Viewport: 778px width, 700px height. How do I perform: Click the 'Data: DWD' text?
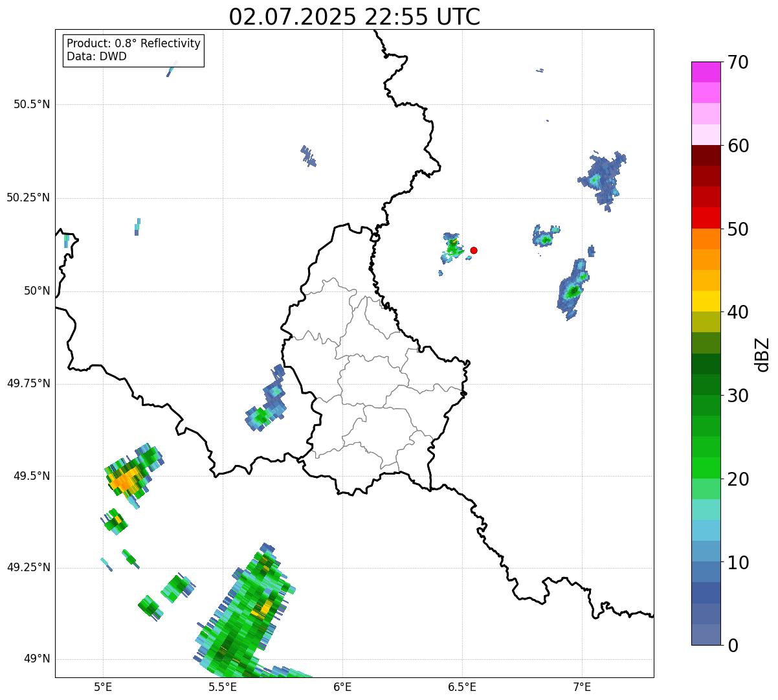[x=97, y=56]
